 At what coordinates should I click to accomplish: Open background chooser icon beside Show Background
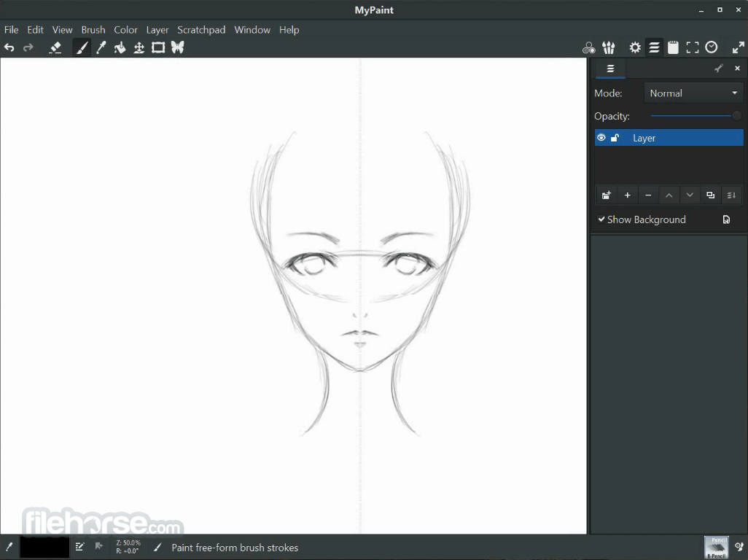click(x=726, y=219)
